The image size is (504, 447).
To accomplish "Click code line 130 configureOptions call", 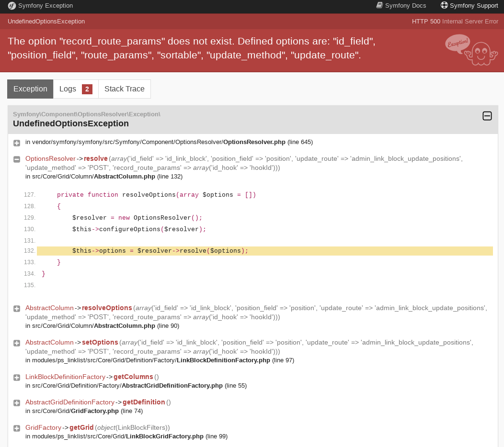I will pos(139,229).
